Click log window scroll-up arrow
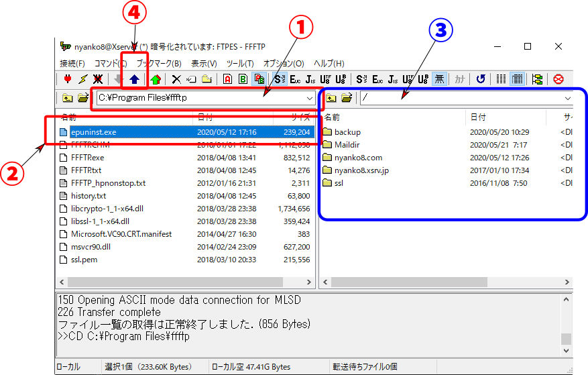The height and width of the screenshot is (375, 588). click(567, 300)
